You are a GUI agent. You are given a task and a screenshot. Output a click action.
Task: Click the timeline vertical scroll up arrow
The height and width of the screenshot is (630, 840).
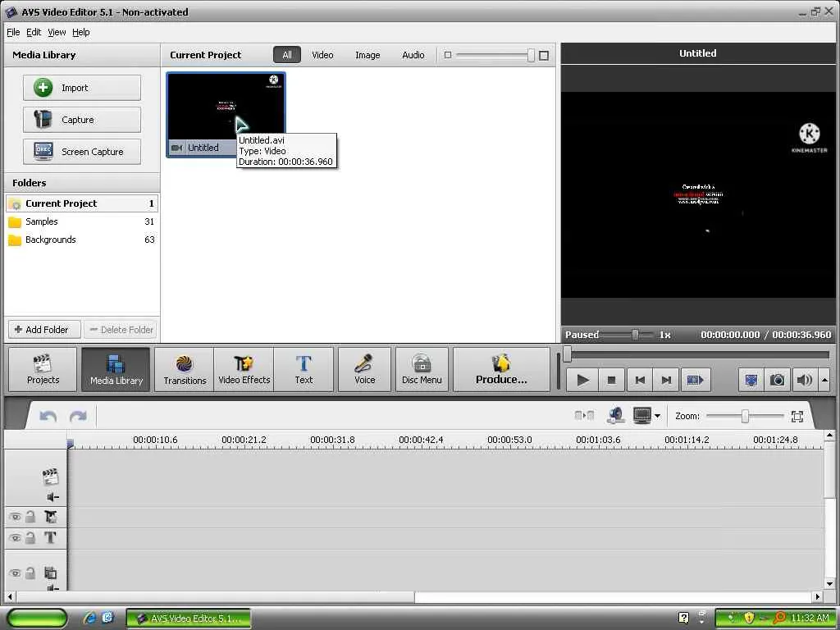click(x=829, y=436)
